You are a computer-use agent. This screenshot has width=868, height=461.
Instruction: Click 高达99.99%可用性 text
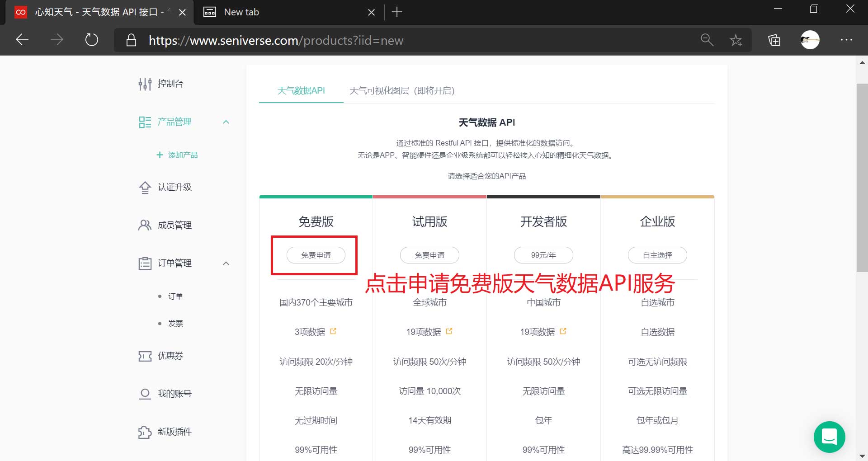[x=657, y=450]
